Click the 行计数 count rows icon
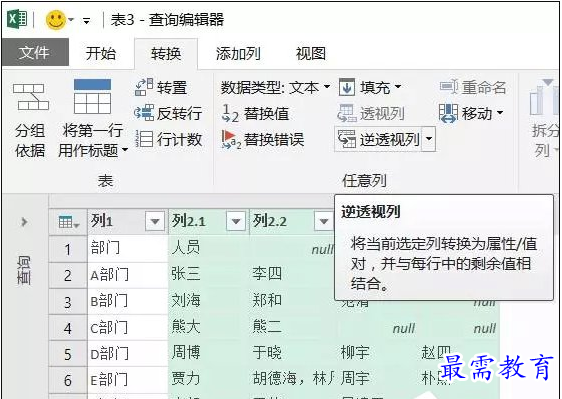Image resolution: width=562 pixels, height=399 pixels. (x=144, y=139)
